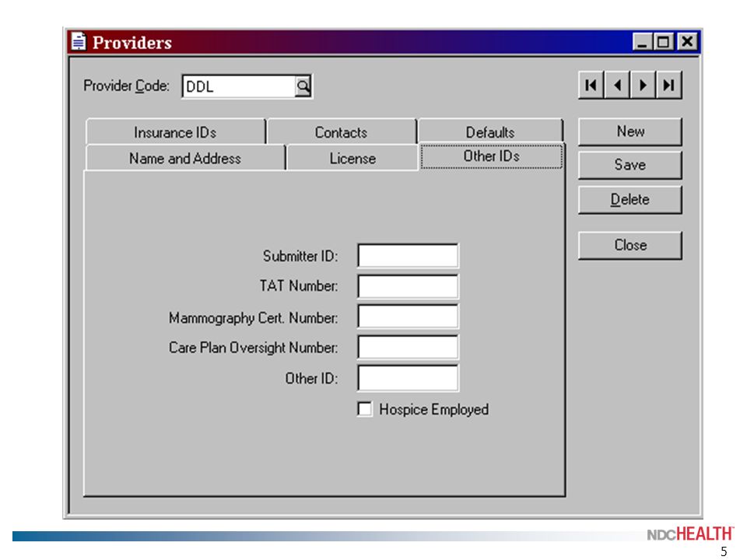Screen dimensions: 747x560
Task: Jump to the last provider record
Action: 669,86
